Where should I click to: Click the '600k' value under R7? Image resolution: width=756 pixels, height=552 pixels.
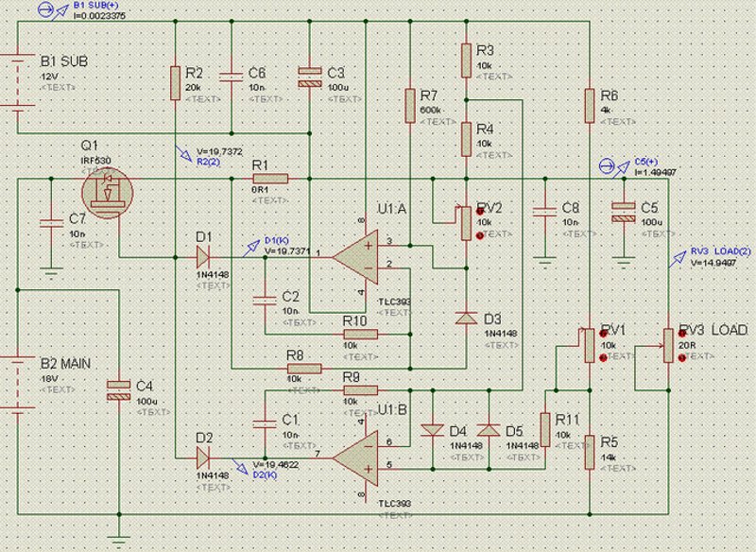click(x=430, y=111)
